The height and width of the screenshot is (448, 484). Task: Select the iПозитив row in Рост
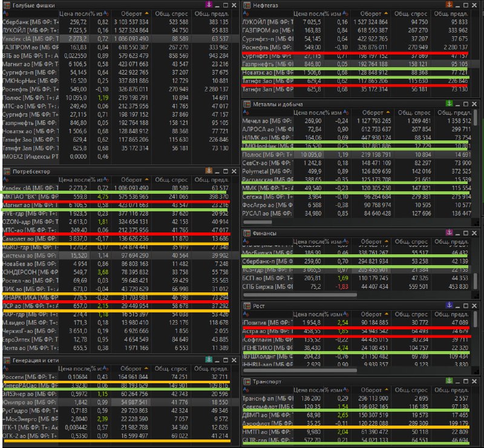click(x=358, y=323)
